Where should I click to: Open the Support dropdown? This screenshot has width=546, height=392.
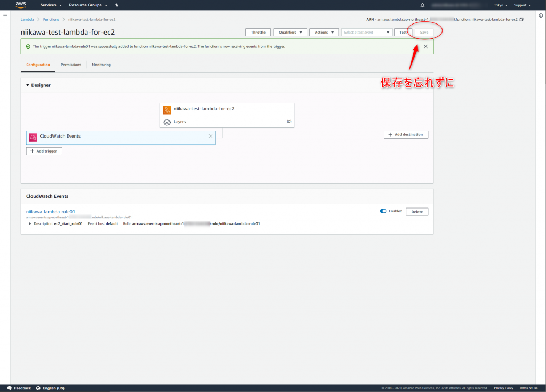tap(522, 5)
